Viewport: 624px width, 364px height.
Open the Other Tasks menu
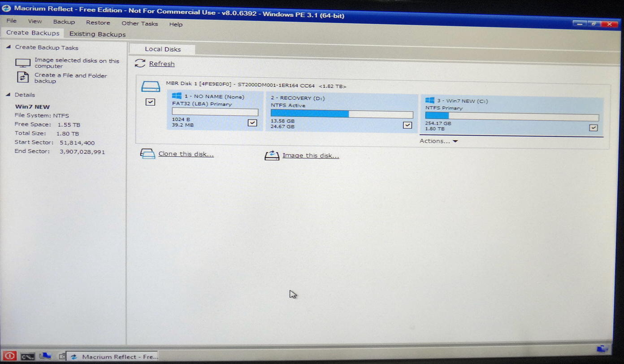[139, 23]
